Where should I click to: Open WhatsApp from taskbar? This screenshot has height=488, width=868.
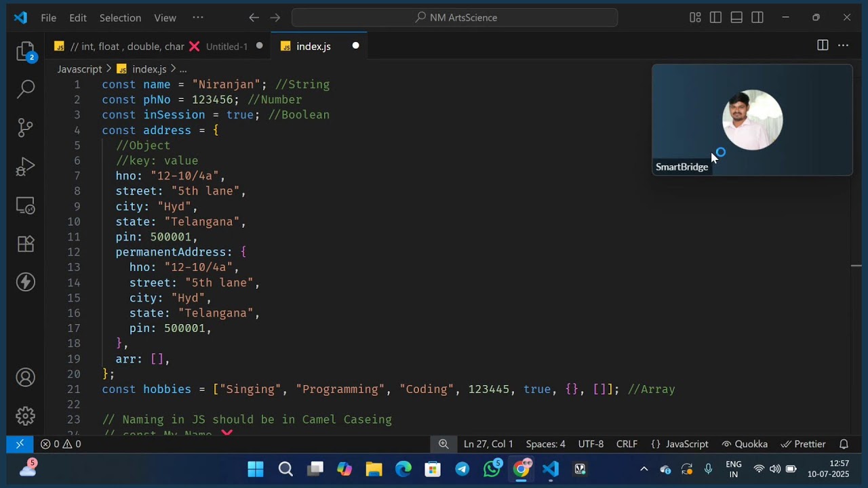(x=492, y=469)
